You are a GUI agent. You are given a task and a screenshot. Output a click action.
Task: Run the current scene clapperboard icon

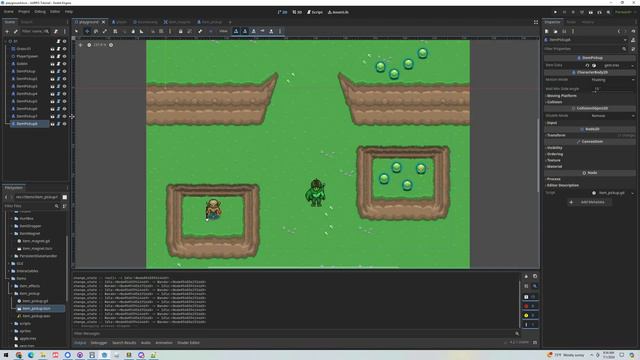click(x=591, y=12)
